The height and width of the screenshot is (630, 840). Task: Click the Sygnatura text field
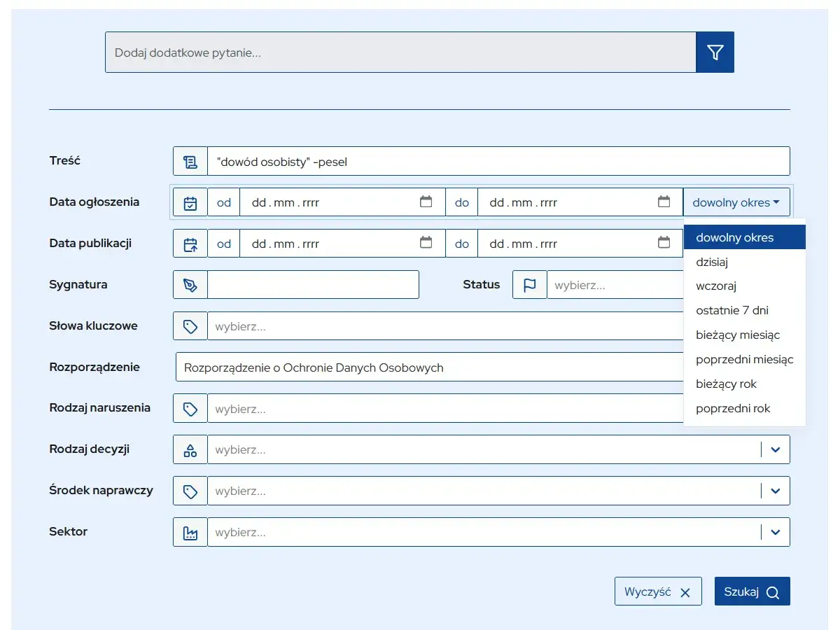pos(313,285)
